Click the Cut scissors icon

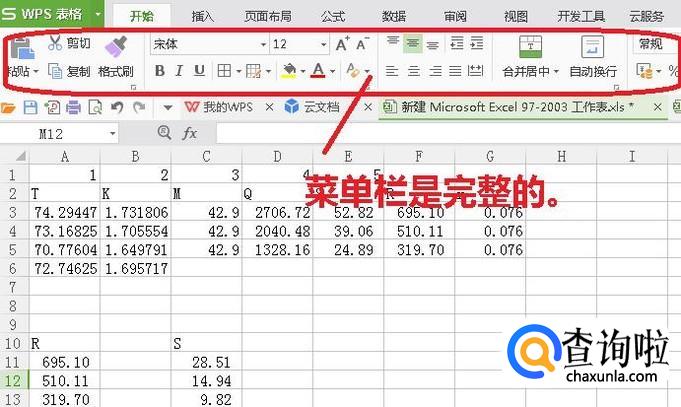(55, 44)
